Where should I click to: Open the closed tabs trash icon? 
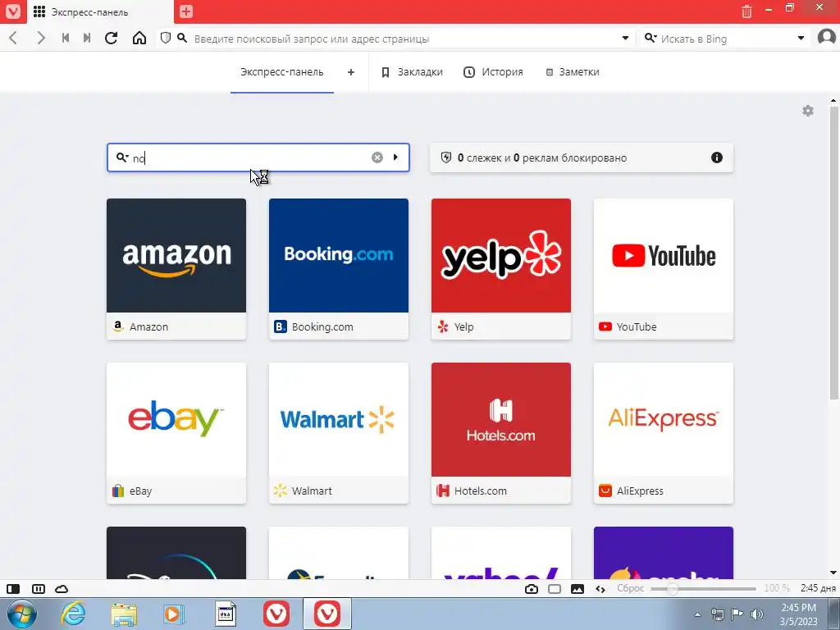tap(746, 11)
